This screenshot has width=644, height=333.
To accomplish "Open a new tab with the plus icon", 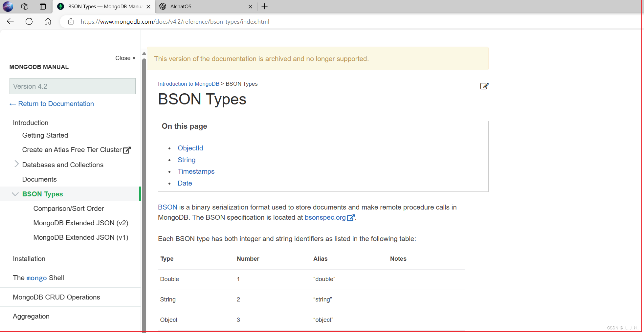I will [265, 6].
